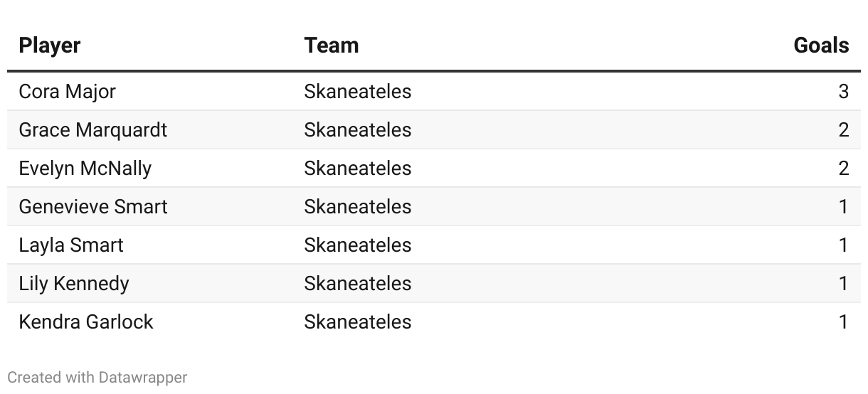Click Grace Marquardt's goals value

[843, 130]
